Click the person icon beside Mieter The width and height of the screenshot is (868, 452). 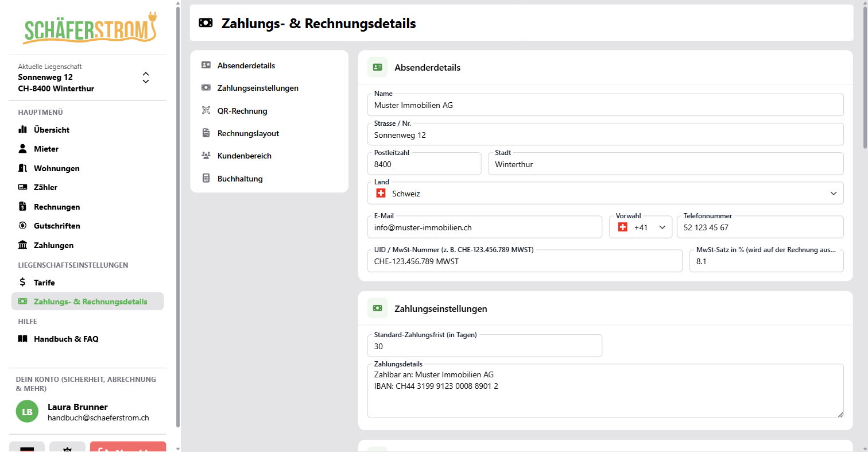click(x=23, y=149)
